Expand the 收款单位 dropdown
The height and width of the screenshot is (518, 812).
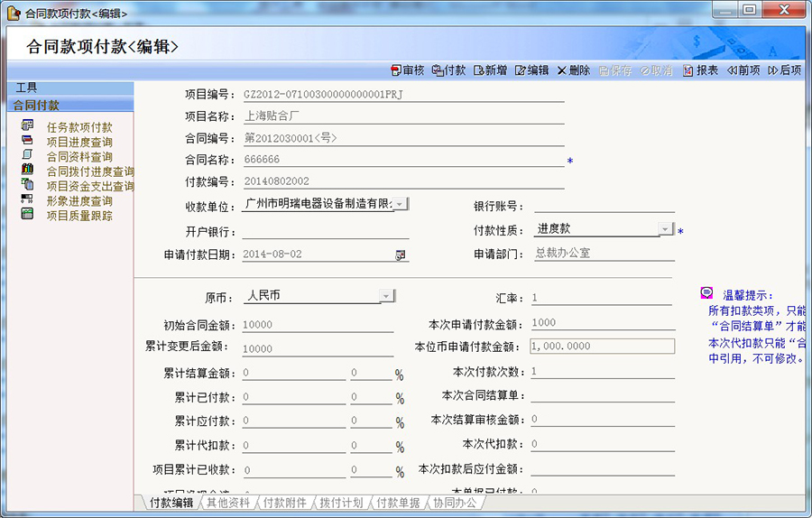pyautogui.click(x=401, y=205)
